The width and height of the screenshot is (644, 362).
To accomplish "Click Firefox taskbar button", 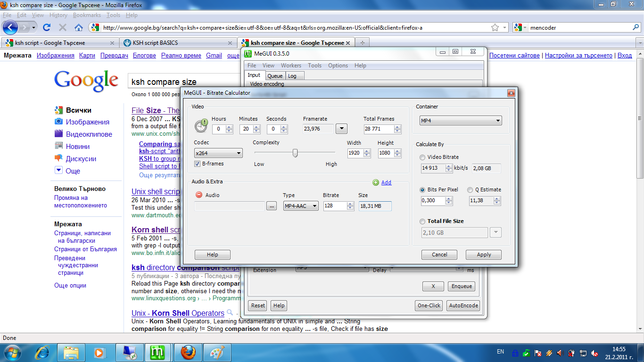I will pyautogui.click(x=187, y=352).
